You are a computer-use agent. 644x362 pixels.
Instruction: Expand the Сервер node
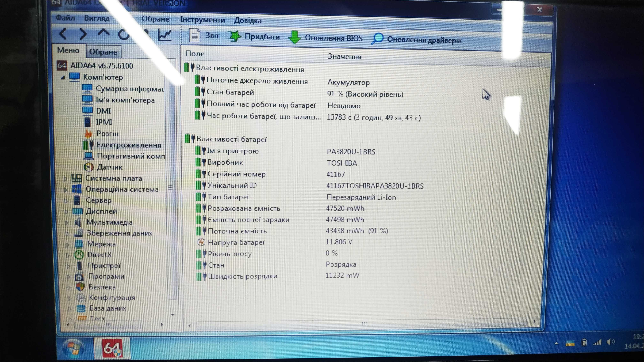pyautogui.click(x=66, y=201)
